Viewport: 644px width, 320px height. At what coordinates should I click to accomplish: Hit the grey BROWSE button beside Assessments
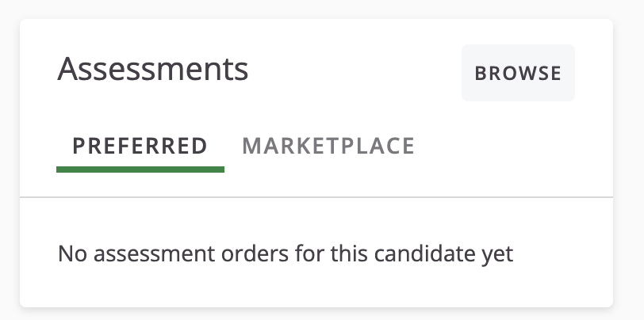518,73
